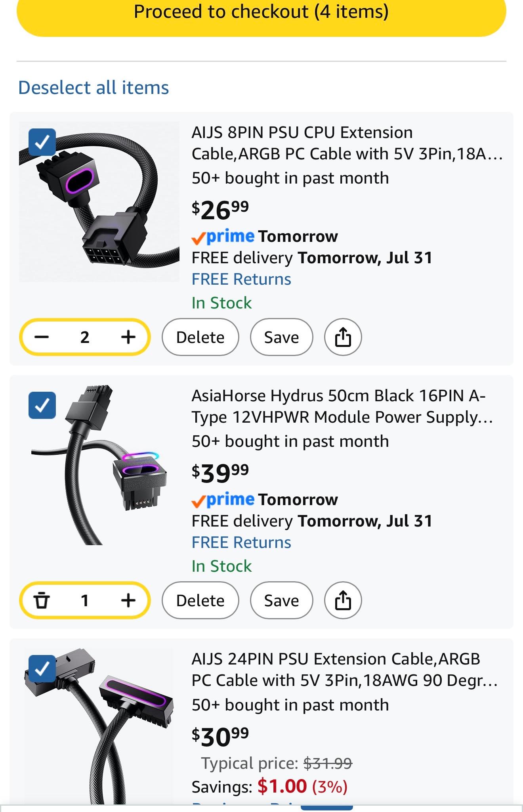
Task: Open AIJS 8PIN PSU CPU Extension Cable title
Action: [347, 143]
